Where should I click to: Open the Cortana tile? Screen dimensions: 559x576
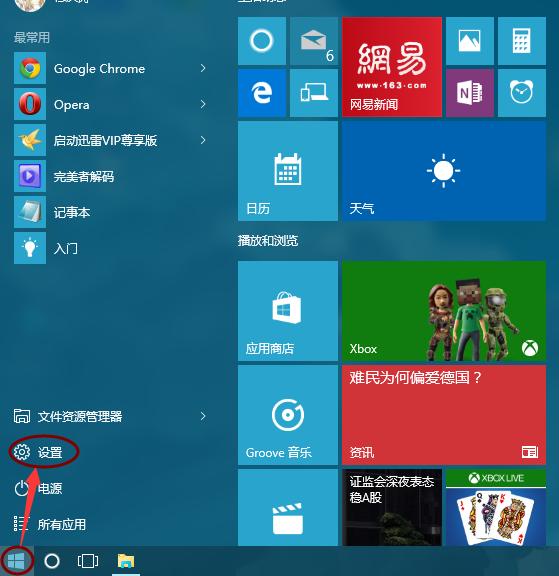click(x=262, y=41)
